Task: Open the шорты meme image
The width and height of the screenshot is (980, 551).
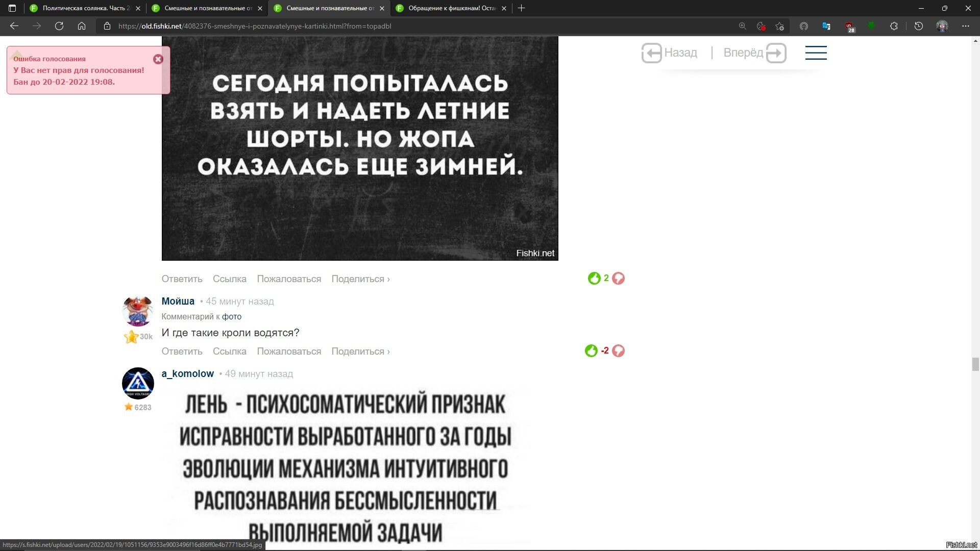Action: tap(360, 148)
